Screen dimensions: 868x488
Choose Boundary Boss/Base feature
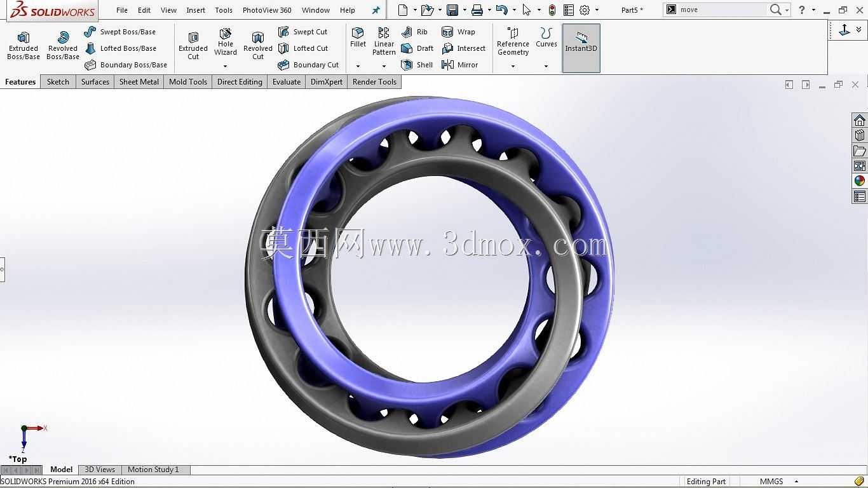pyautogui.click(x=126, y=65)
